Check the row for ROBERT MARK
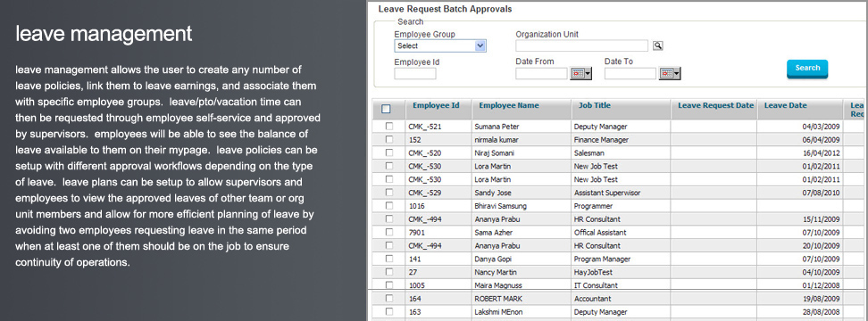This screenshot has height=321, width=868. [x=389, y=299]
